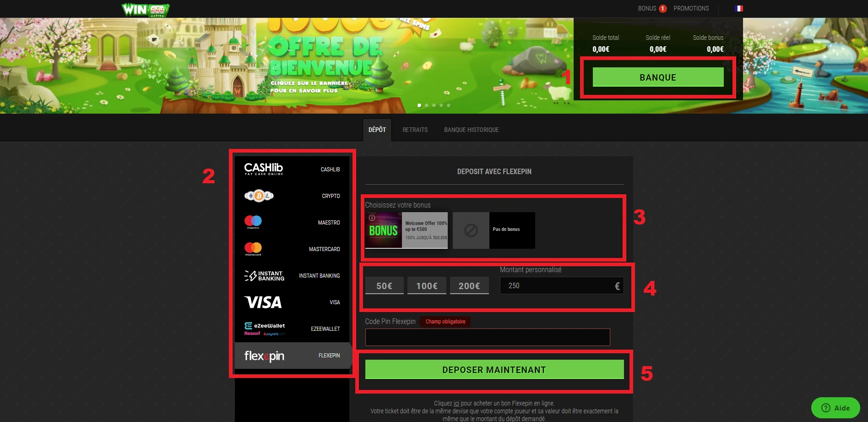Click the BONUS notification badge
The height and width of the screenshot is (422, 868).
(x=662, y=9)
